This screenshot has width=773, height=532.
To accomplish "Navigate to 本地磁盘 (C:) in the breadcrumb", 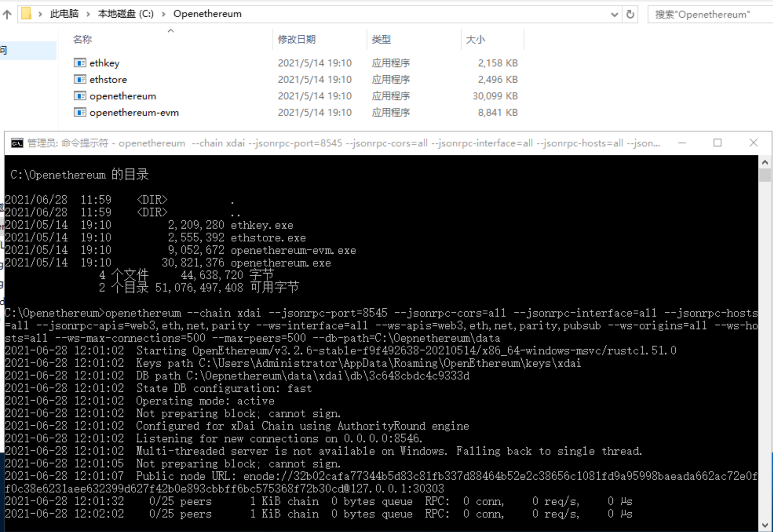I will point(126,14).
